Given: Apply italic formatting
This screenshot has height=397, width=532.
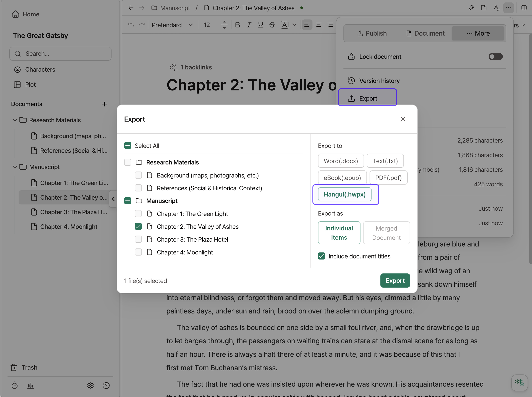Looking at the screenshot, I should (x=249, y=25).
